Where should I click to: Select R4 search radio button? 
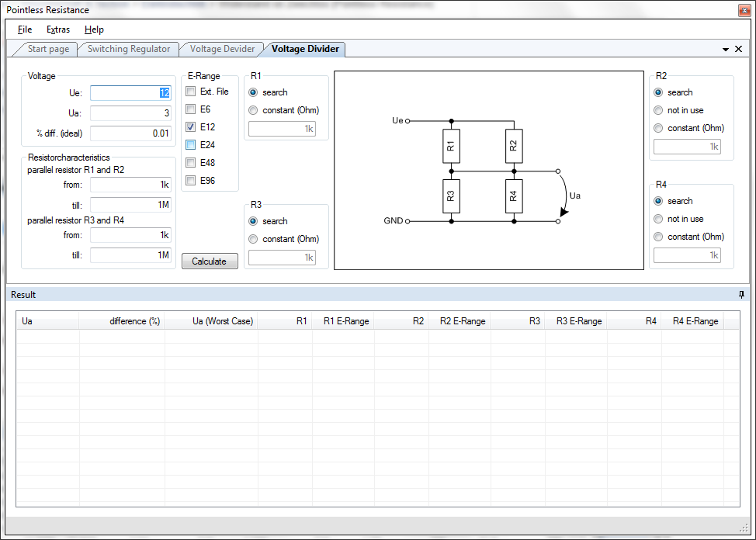(x=658, y=201)
